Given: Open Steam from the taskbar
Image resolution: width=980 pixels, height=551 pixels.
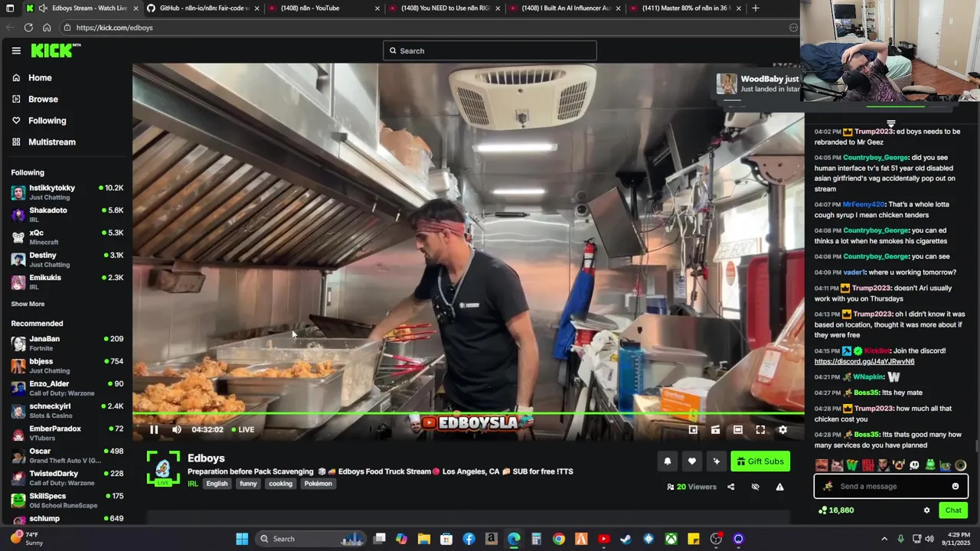Looking at the screenshot, I should [x=626, y=539].
